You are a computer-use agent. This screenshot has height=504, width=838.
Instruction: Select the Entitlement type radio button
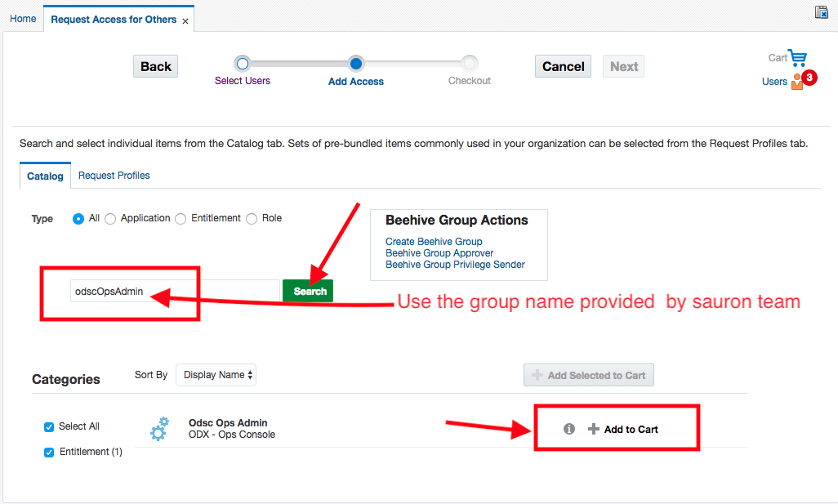[x=181, y=219]
